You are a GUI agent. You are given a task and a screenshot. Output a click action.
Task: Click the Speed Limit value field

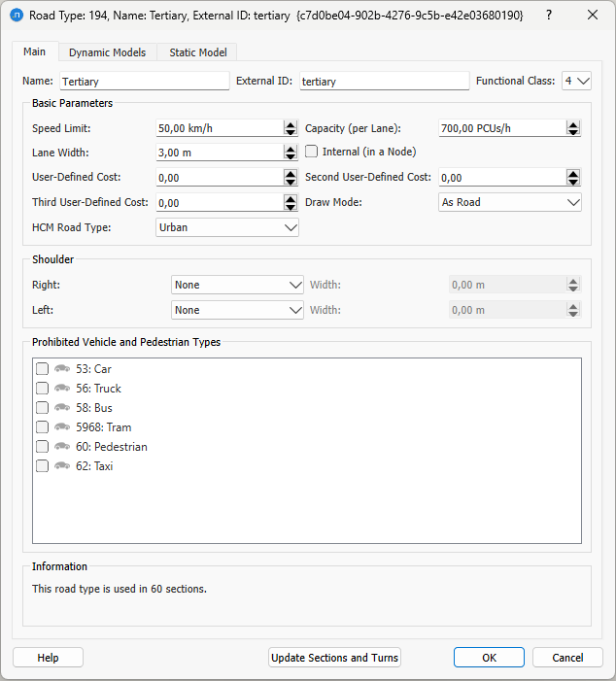click(x=220, y=128)
